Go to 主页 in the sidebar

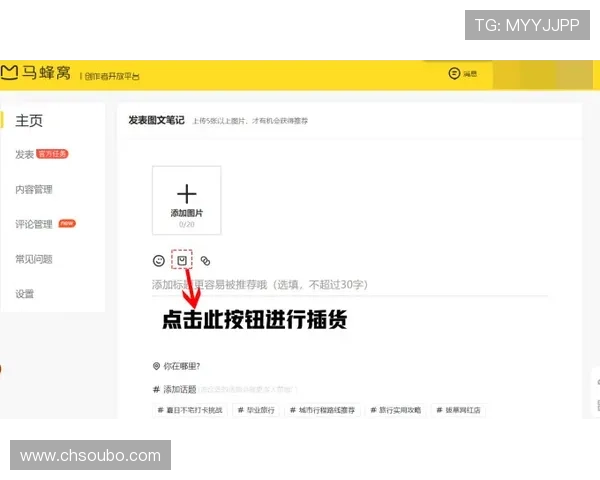pos(29,121)
